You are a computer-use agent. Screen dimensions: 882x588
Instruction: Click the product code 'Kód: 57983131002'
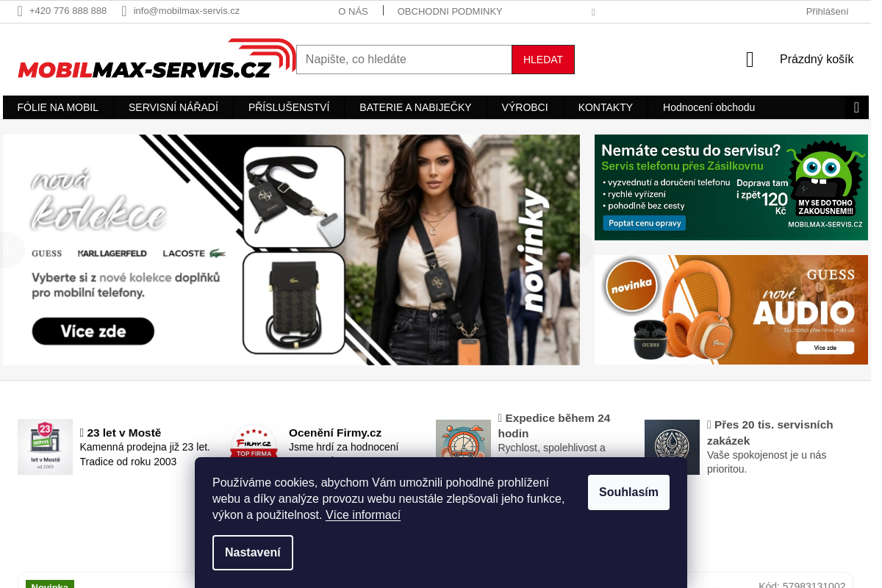click(x=802, y=585)
